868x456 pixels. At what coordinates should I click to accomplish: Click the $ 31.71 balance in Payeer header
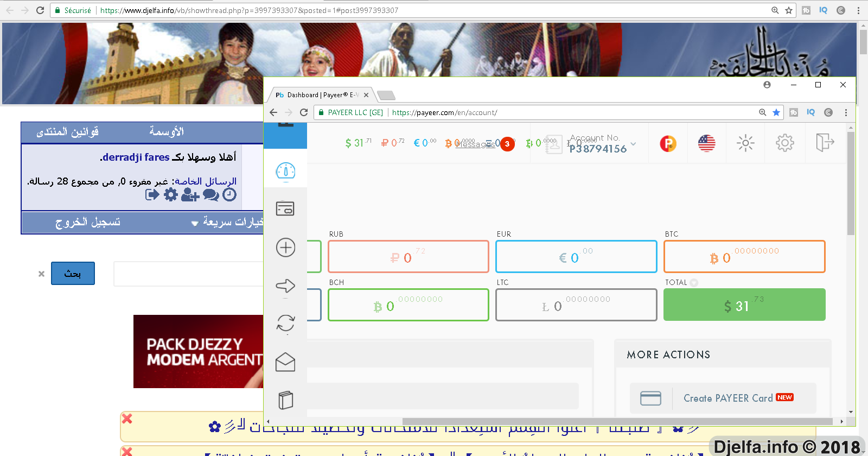(359, 143)
